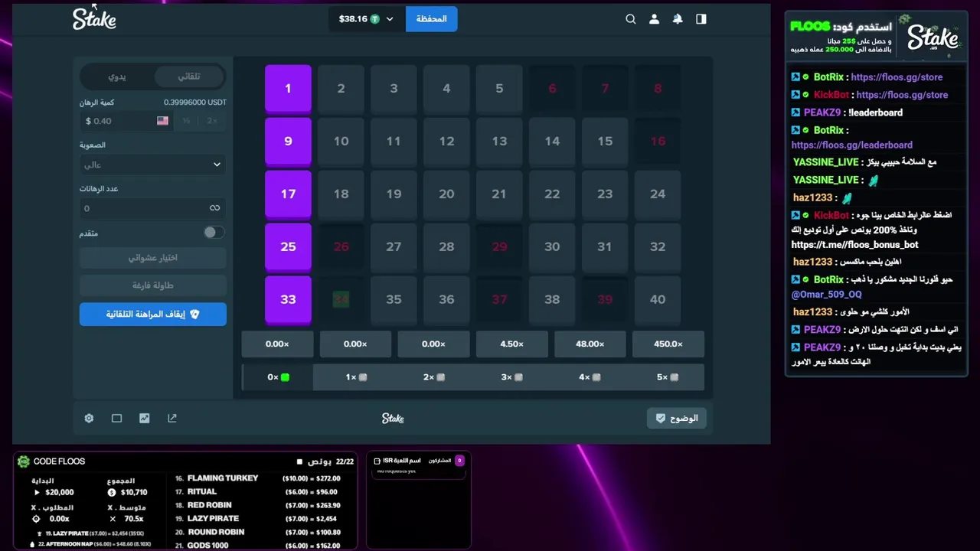Click the 5× hits indicator

665,377
